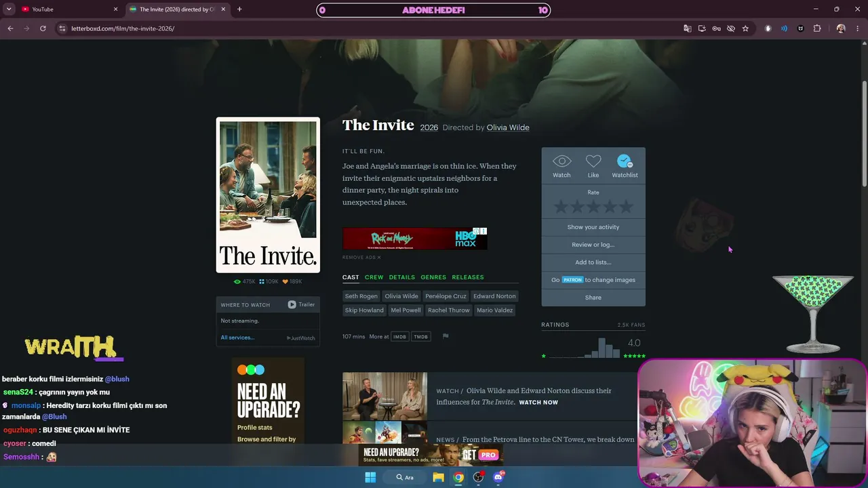Open cast member Penélope Cruz
The width and height of the screenshot is (868, 488).
pyautogui.click(x=446, y=296)
